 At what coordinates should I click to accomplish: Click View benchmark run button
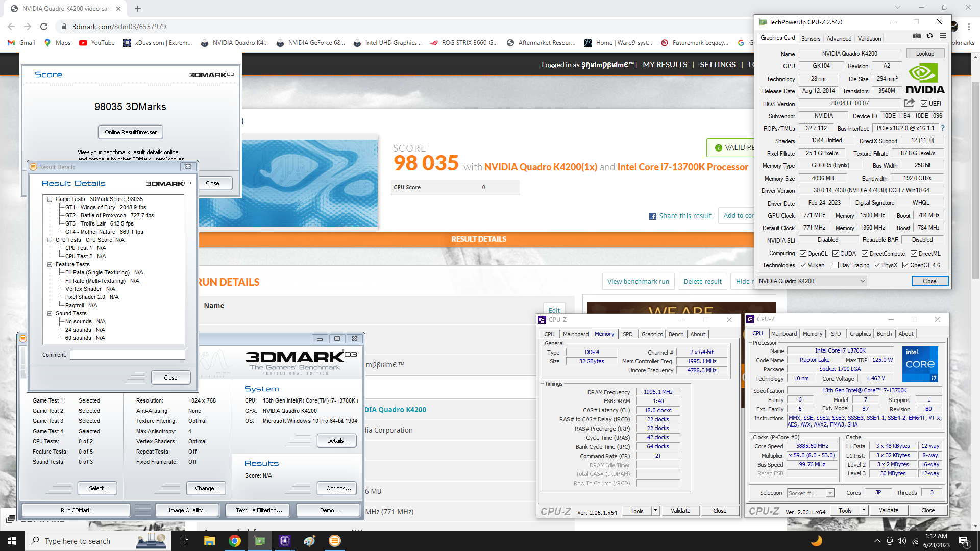point(638,282)
